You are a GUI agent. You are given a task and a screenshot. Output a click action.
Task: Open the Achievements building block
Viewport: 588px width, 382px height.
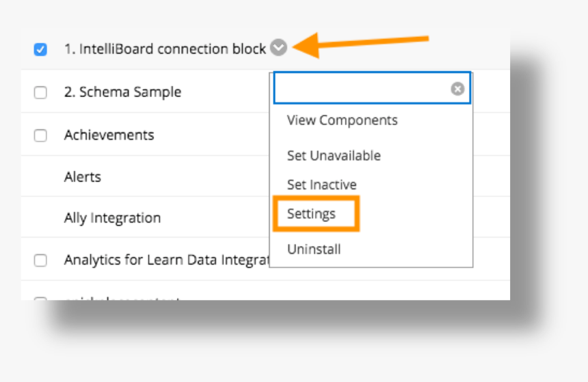click(x=109, y=135)
